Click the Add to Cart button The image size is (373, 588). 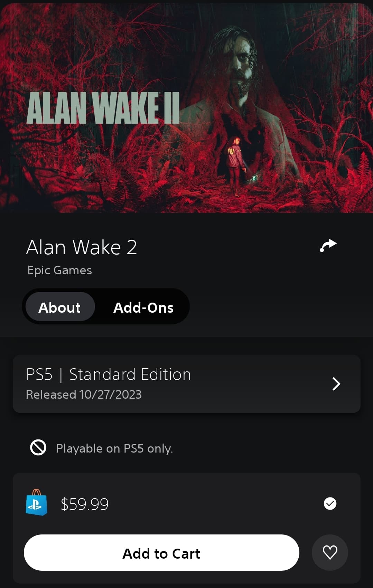pyautogui.click(x=161, y=553)
